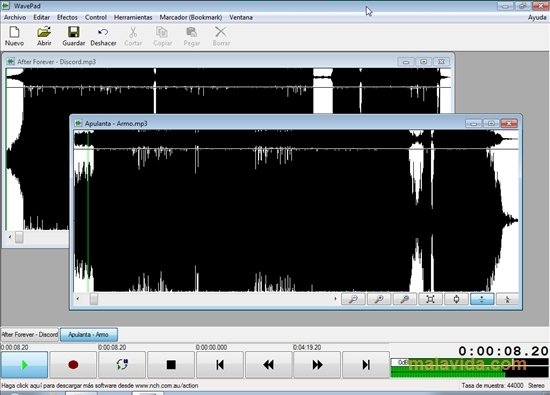Click the scrollbar thumb in After Forever window
The width and height of the screenshot is (550, 395).
pyautogui.click(x=19, y=237)
